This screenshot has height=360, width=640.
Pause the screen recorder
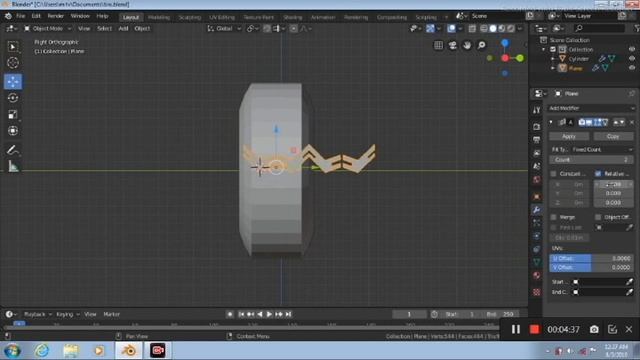pyautogui.click(x=516, y=329)
